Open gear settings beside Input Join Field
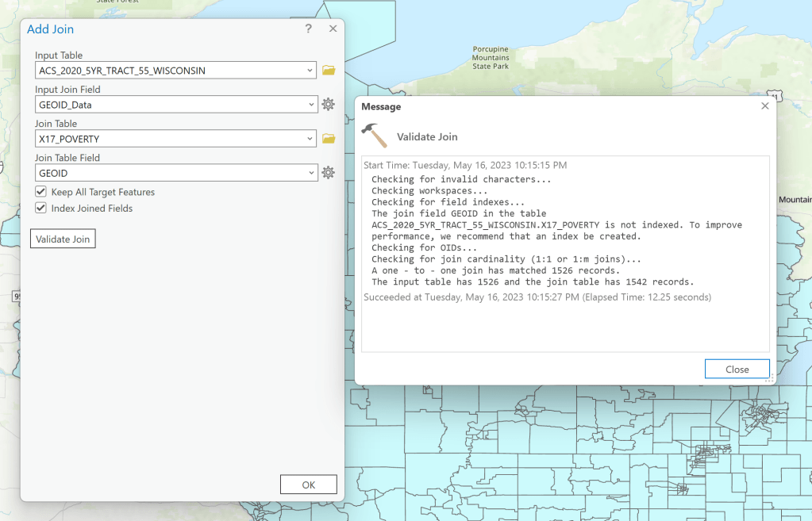The image size is (812, 521). [328, 105]
